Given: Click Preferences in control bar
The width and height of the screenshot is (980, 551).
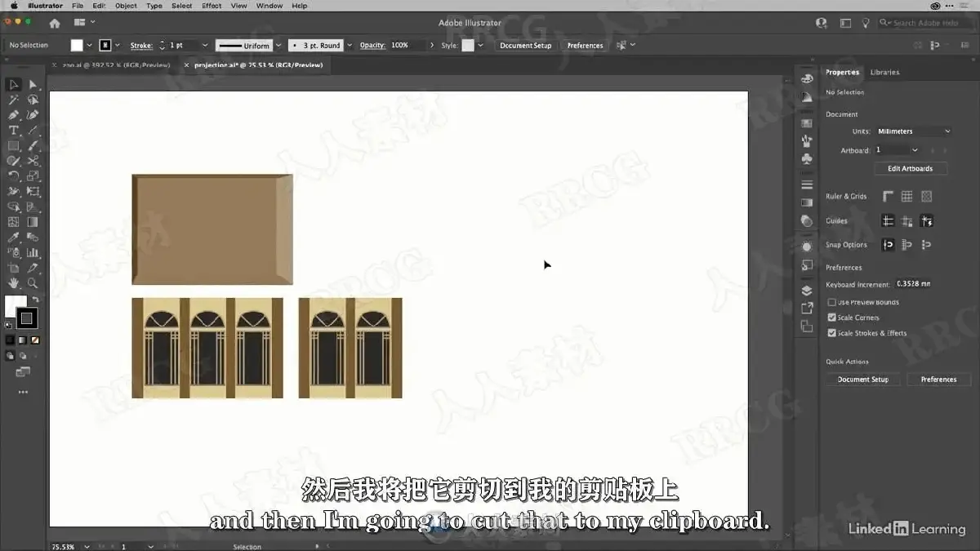Looking at the screenshot, I should click(x=586, y=46).
